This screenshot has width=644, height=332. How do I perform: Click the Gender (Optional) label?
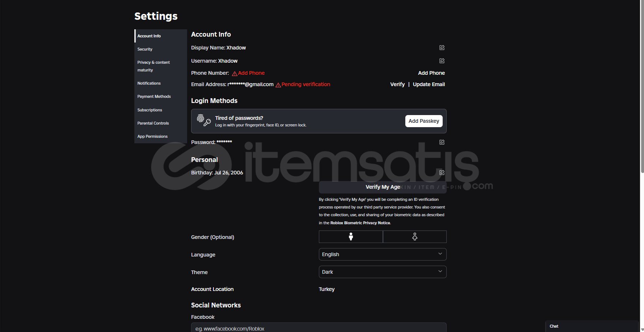pyautogui.click(x=212, y=237)
